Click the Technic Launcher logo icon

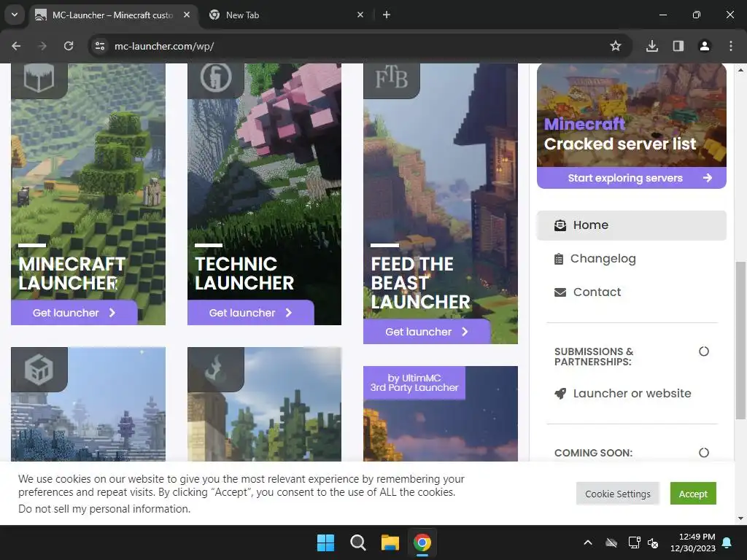(x=216, y=77)
